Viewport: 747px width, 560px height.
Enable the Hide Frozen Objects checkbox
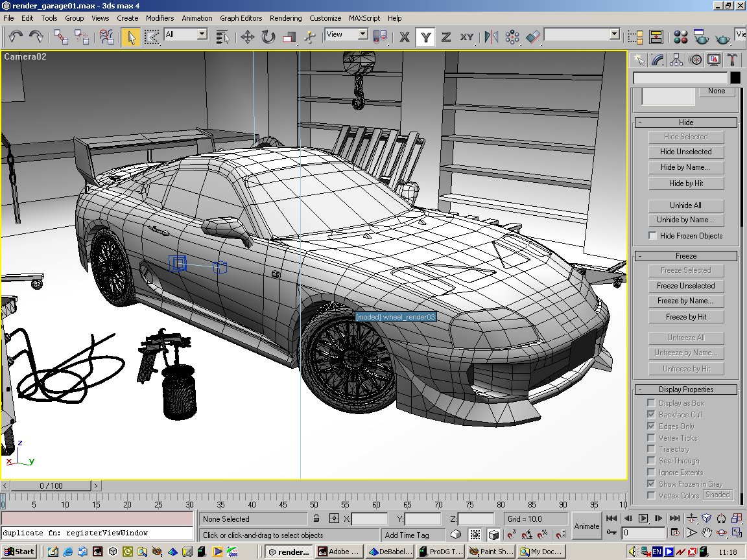click(653, 236)
